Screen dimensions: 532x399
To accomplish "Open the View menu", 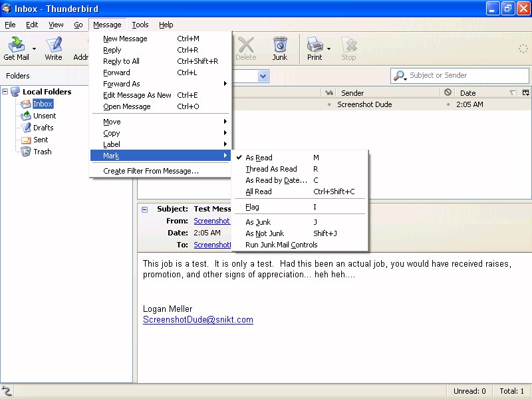I will click(x=56, y=25).
